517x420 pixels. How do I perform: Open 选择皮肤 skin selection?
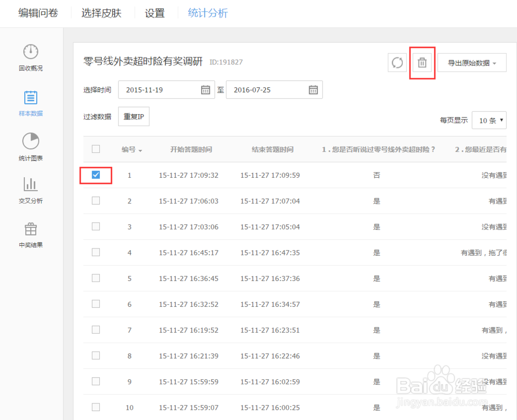click(x=101, y=13)
